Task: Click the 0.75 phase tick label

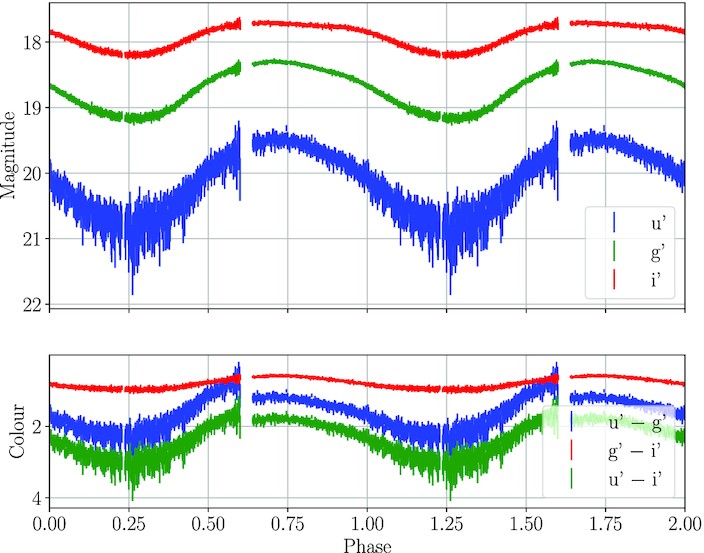Action: (287, 524)
